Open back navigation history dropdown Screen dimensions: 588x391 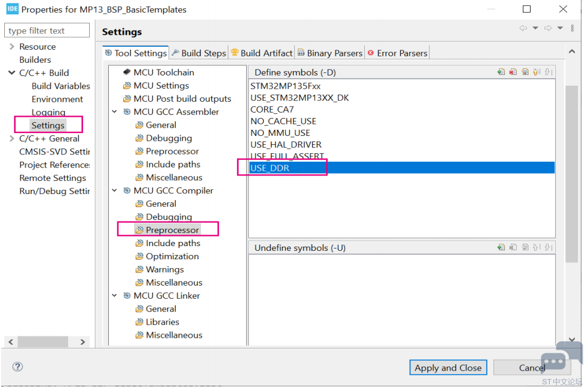tap(535, 28)
